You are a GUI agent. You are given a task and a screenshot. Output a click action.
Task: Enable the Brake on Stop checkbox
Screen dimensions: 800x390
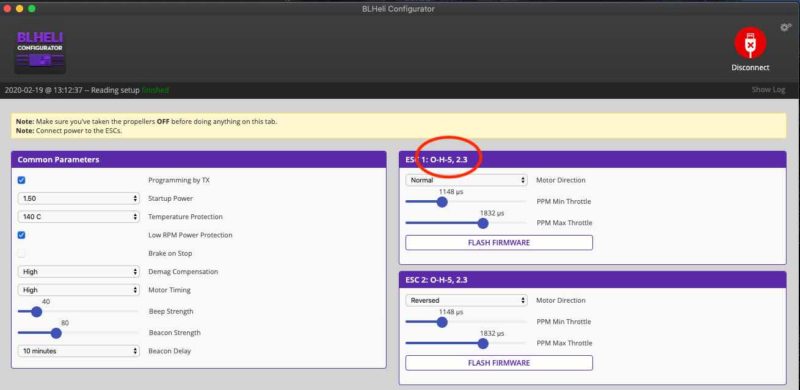[21, 253]
